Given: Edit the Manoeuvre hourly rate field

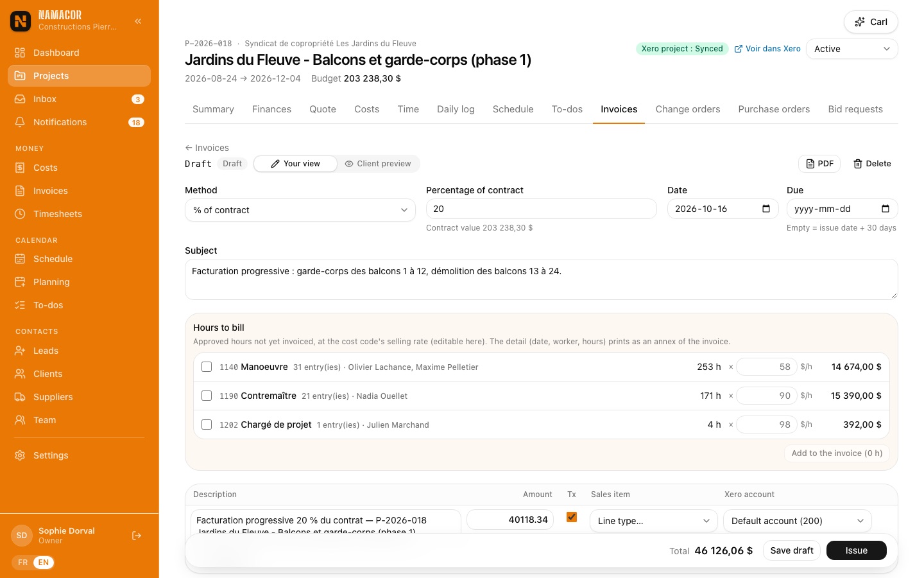Looking at the screenshot, I should (x=767, y=367).
